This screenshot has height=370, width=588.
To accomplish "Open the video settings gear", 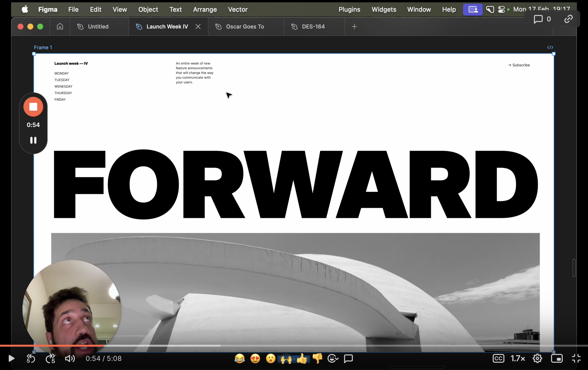I will 537,358.
